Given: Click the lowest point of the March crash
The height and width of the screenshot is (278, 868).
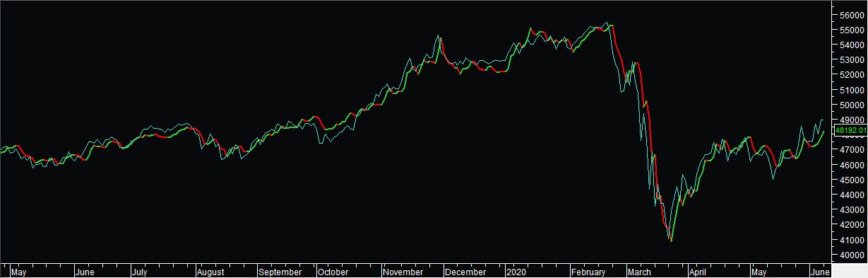Looking at the screenshot, I should pos(670,241).
